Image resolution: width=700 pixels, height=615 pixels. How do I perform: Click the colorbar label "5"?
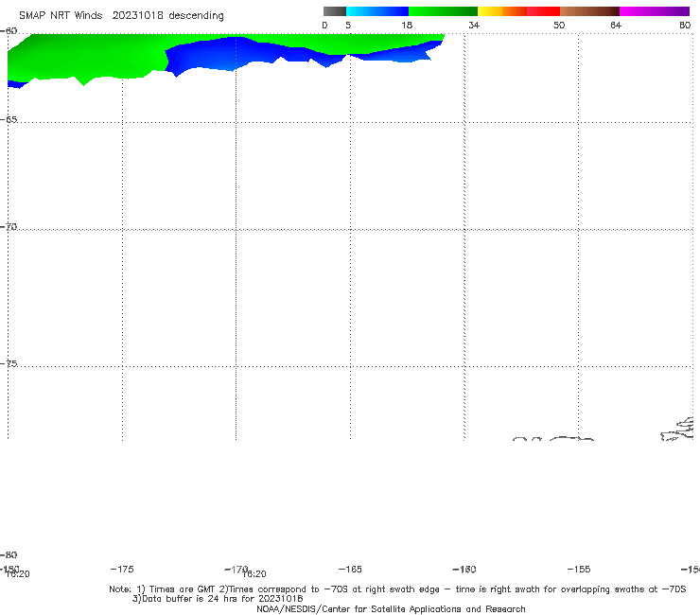pos(348,26)
